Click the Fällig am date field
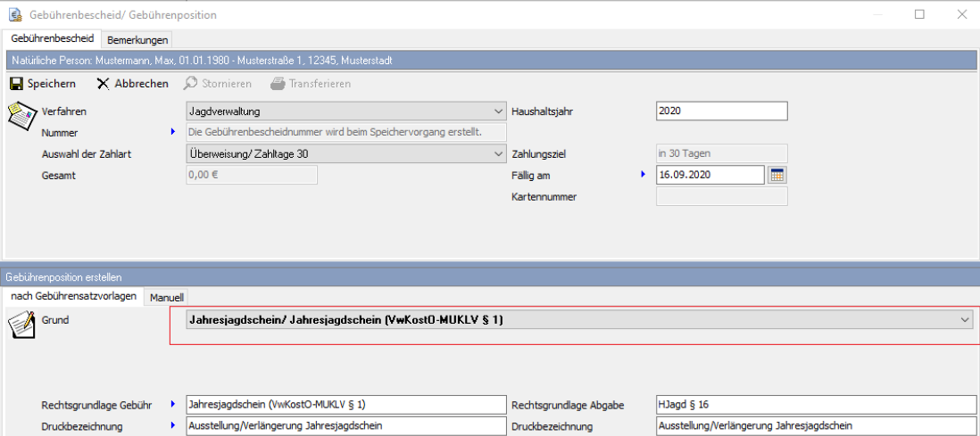The height and width of the screenshot is (436, 980). pyautogui.click(x=710, y=175)
